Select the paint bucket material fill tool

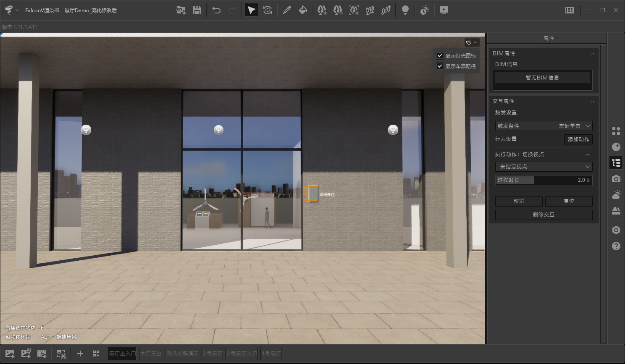point(303,10)
